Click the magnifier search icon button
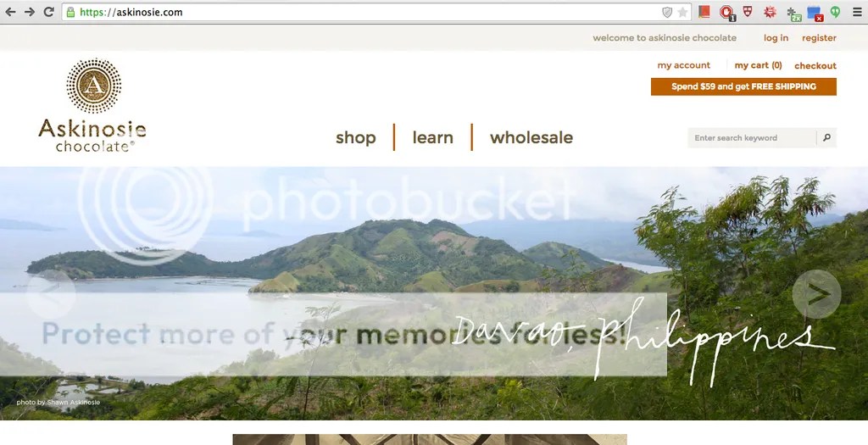 826,138
